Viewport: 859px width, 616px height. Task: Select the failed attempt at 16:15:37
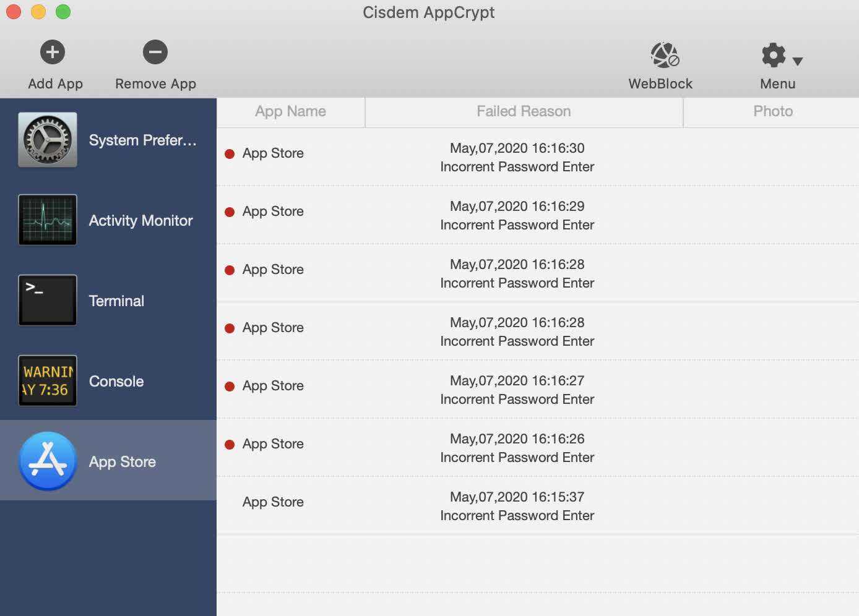(x=517, y=506)
